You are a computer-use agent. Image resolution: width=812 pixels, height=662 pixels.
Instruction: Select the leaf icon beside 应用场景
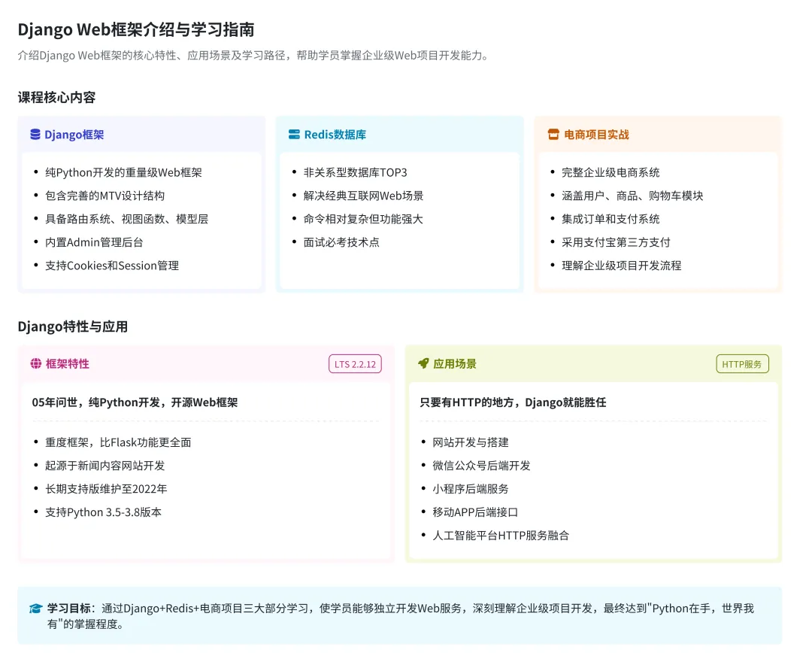pyautogui.click(x=425, y=363)
